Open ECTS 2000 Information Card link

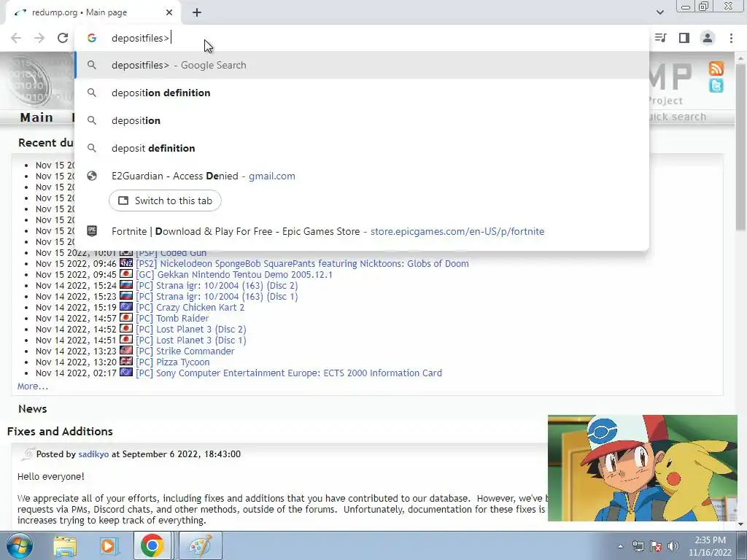289,373
